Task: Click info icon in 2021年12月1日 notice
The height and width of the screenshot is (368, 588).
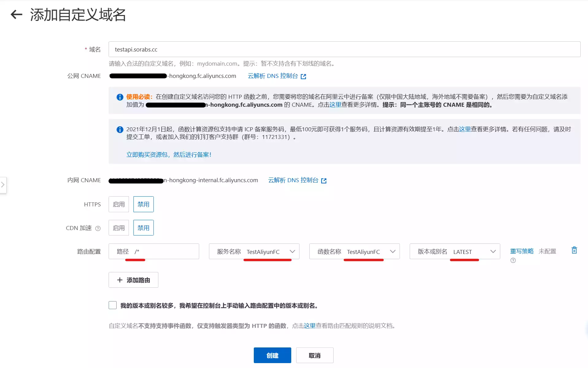Action: (x=120, y=130)
